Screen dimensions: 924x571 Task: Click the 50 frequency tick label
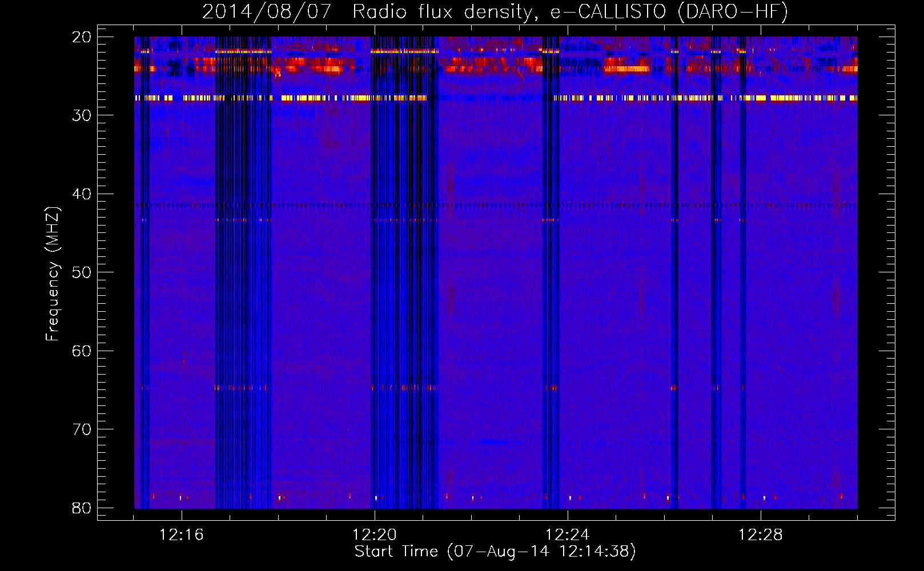click(82, 272)
